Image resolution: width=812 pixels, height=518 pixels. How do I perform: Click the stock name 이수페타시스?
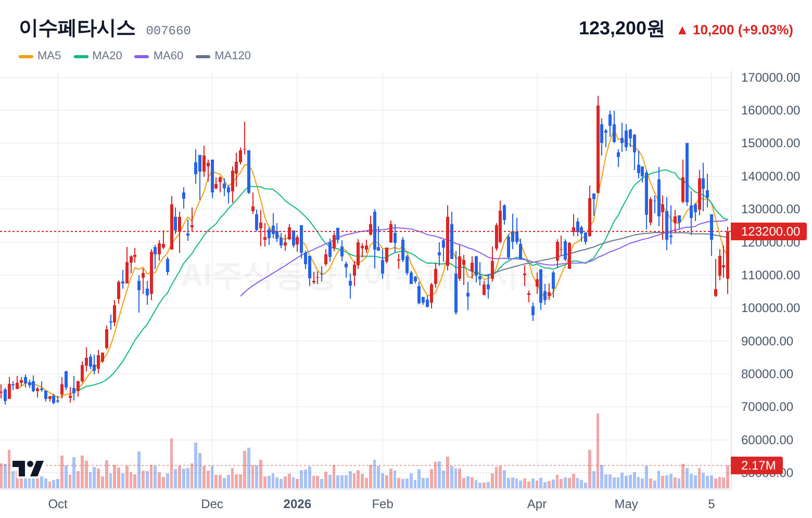click(77, 28)
